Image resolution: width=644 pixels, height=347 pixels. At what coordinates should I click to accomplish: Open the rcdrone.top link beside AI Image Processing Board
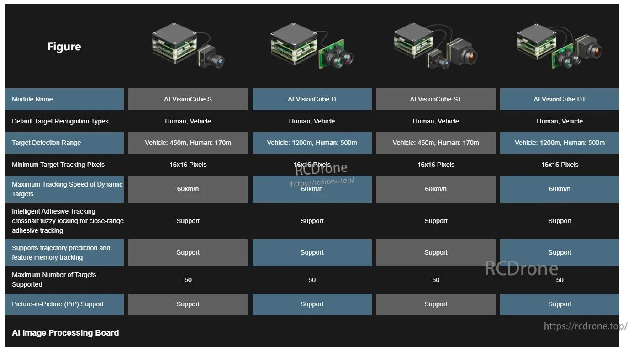[585, 326]
